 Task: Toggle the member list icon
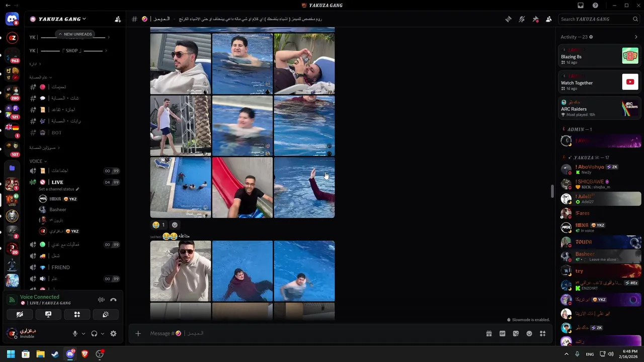(x=549, y=19)
